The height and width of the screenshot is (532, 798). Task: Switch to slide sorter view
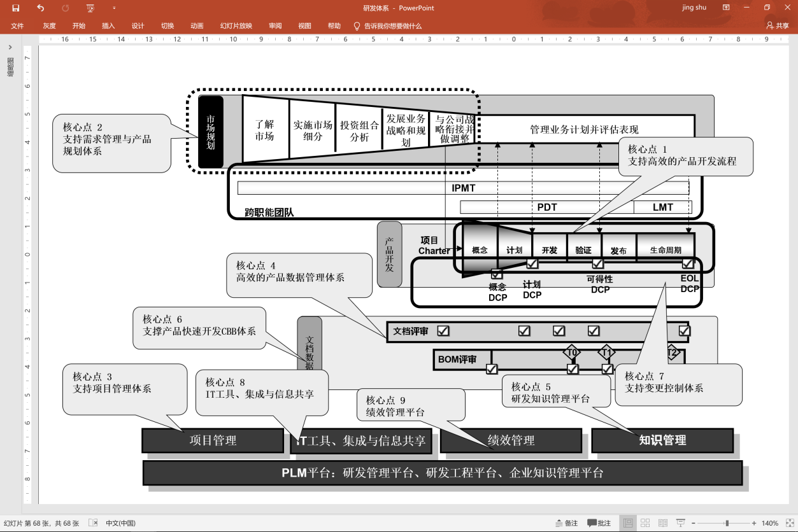tap(645, 523)
